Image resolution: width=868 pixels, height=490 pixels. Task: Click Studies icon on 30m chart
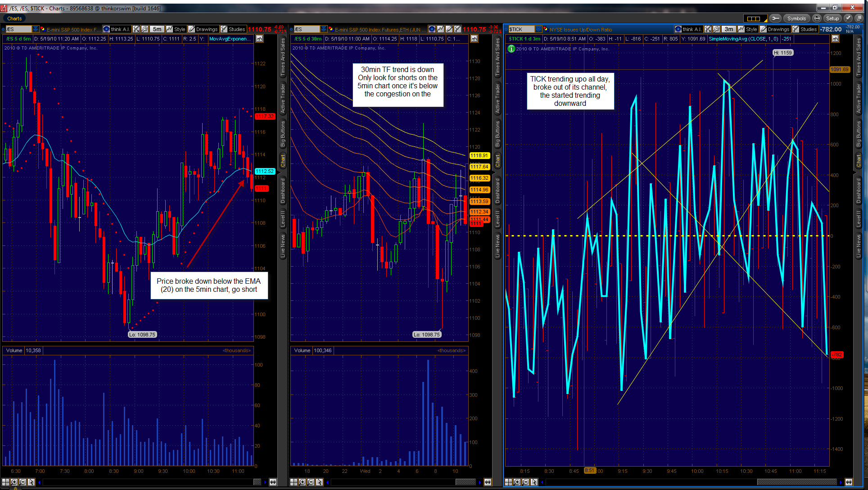point(457,29)
